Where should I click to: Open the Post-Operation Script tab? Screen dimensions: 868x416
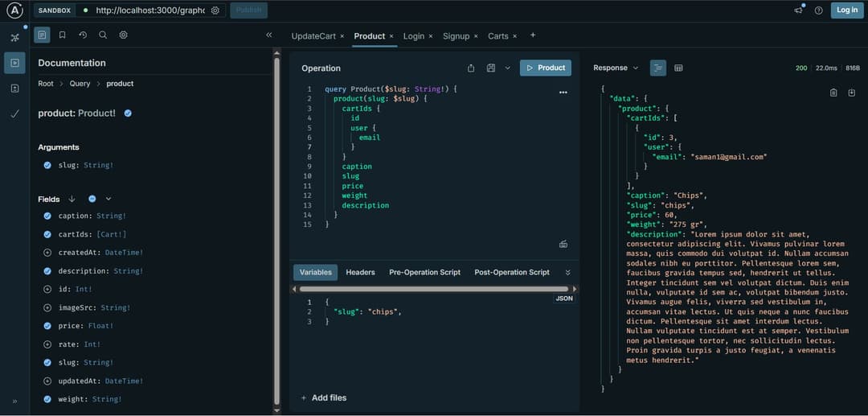[x=512, y=273]
